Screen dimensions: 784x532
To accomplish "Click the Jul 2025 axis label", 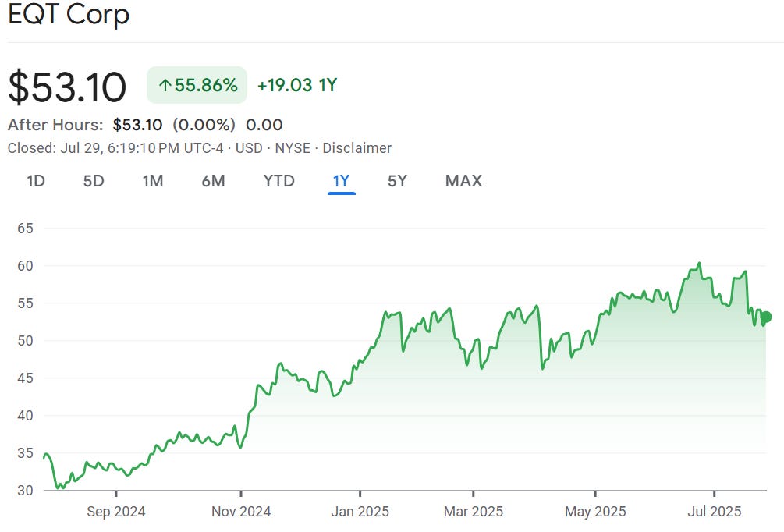I will coord(714,512).
